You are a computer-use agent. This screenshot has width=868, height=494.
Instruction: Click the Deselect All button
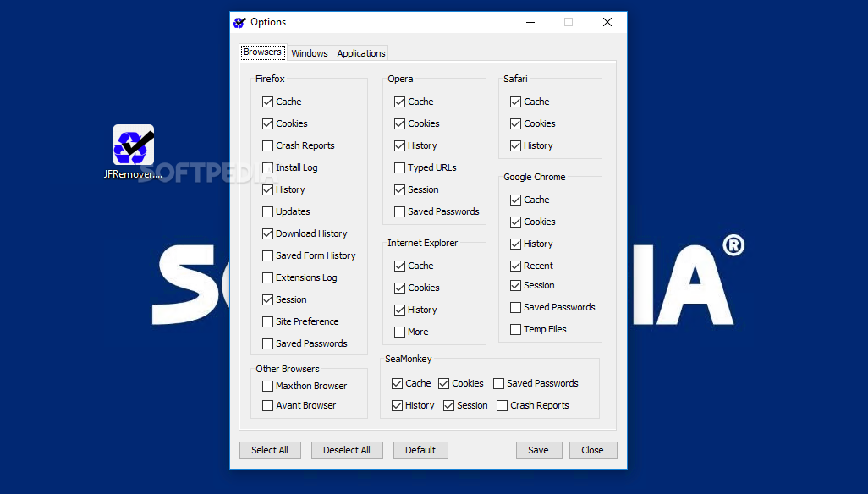pos(347,450)
